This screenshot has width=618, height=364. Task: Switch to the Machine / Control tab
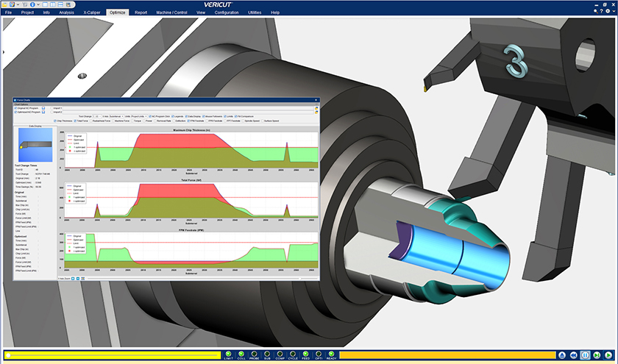point(172,13)
